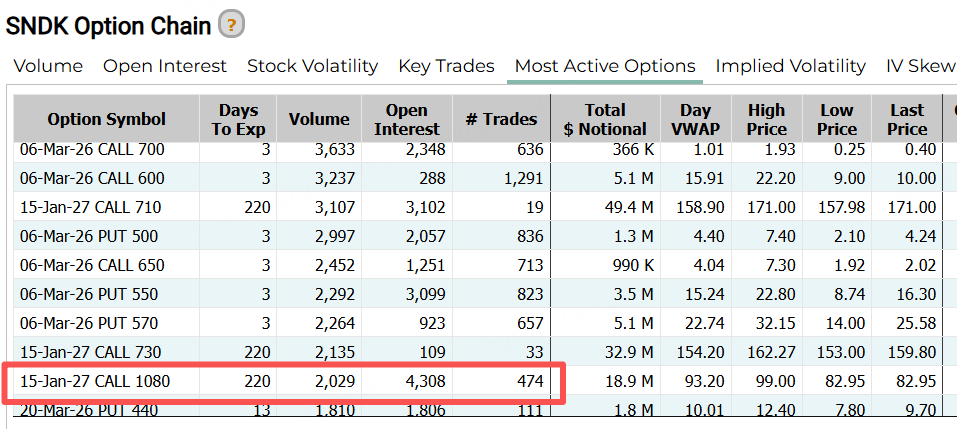This screenshot has height=429, width=957.
Task: Click the Total $ Notional column header
Action: tap(604, 119)
